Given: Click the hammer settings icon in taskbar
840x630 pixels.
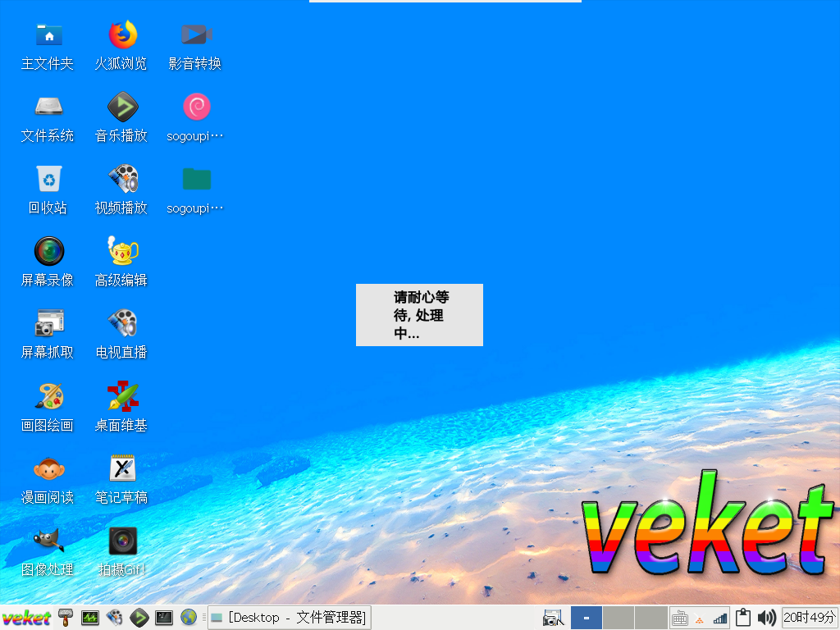Looking at the screenshot, I should pyautogui.click(x=66, y=618).
